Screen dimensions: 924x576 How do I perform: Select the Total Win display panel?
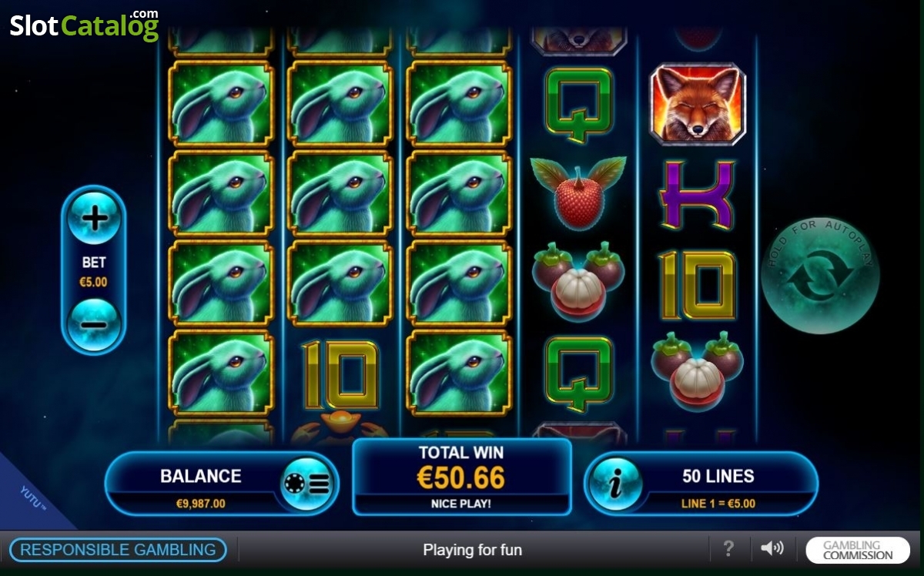coord(462,477)
